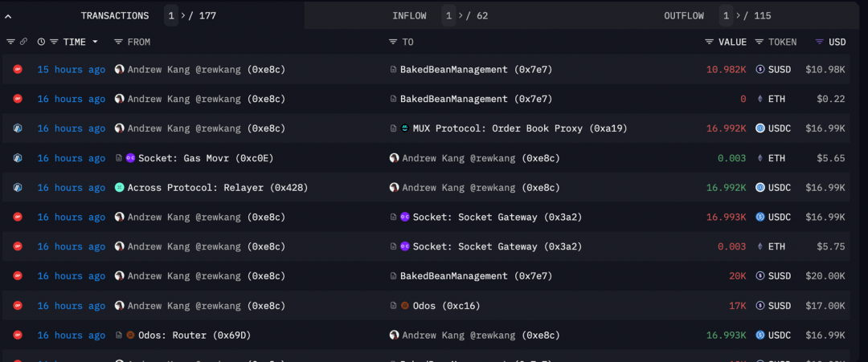
Task: Click the link icon in table header
Action: (x=23, y=42)
